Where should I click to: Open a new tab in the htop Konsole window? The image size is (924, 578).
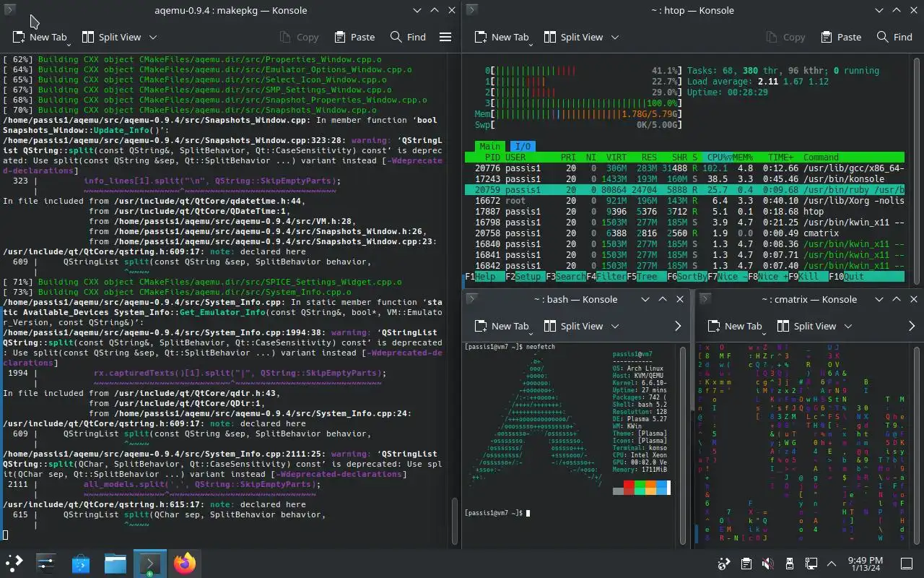(x=502, y=37)
